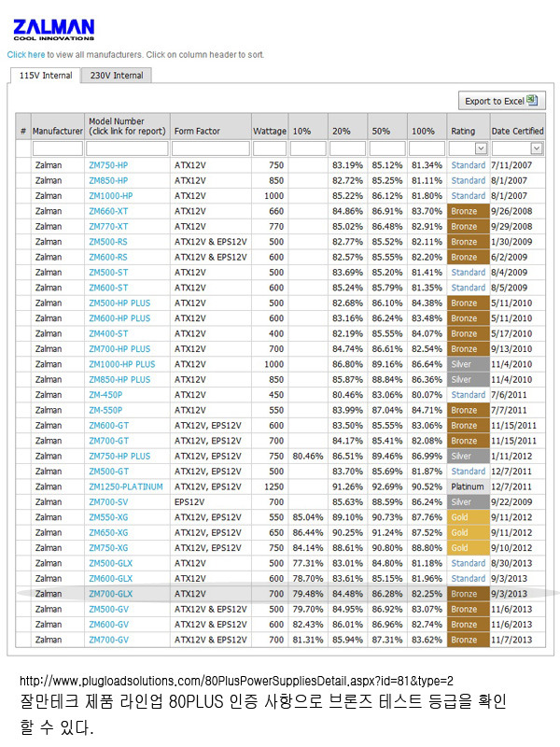Open the ZM700-SV report link
560x747 pixels.
click(x=108, y=502)
